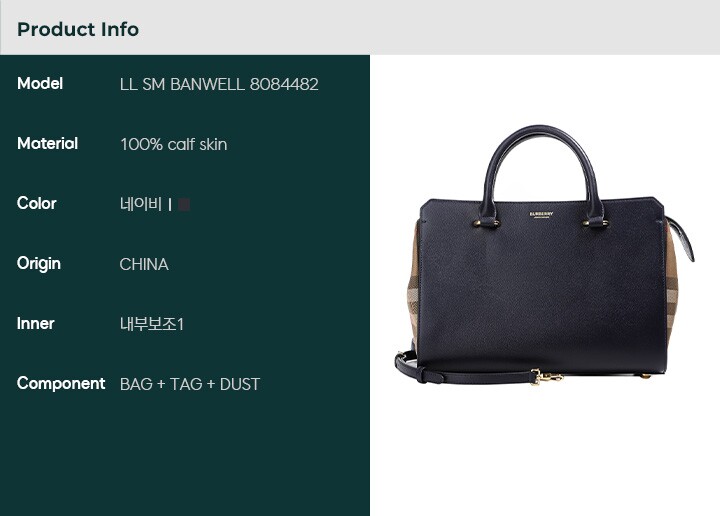The width and height of the screenshot is (720, 516).
Task: Click the 네이비 color name
Action: [x=141, y=204]
